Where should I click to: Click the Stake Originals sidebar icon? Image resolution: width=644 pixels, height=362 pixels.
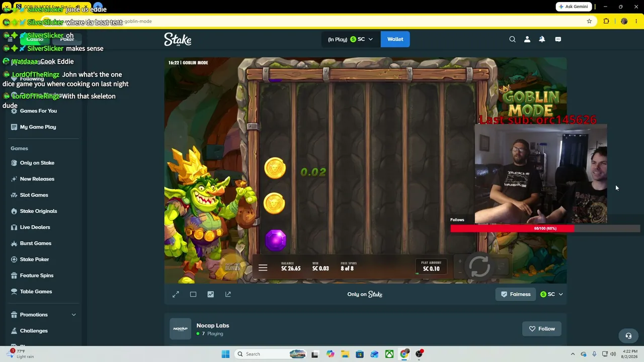14,211
